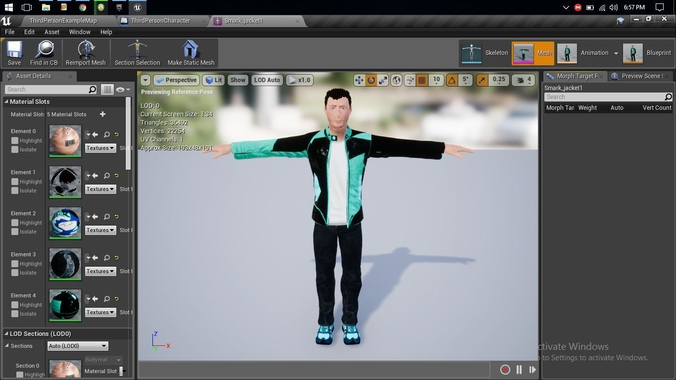
Task: Click the Element 4 material thumbnail
Action: pos(65,305)
